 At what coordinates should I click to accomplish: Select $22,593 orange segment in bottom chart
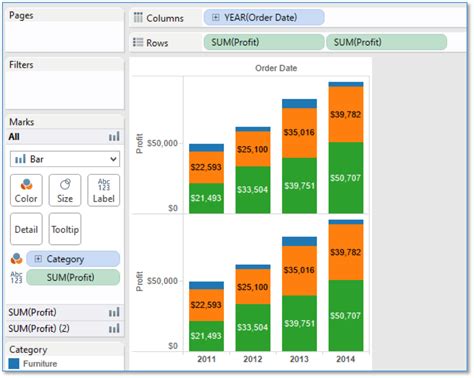pos(206,305)
